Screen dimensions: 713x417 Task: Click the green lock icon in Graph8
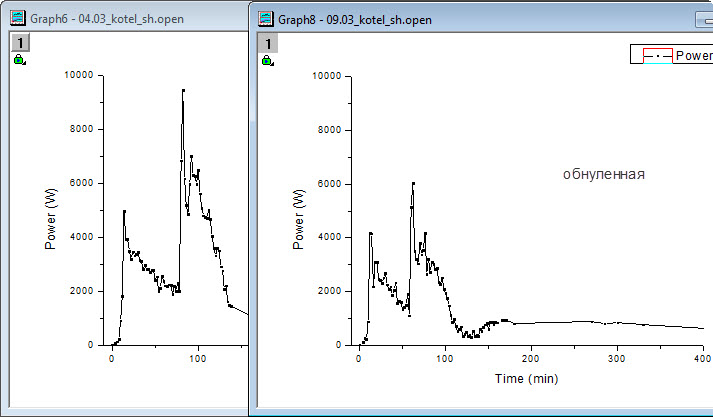point(267,61)
